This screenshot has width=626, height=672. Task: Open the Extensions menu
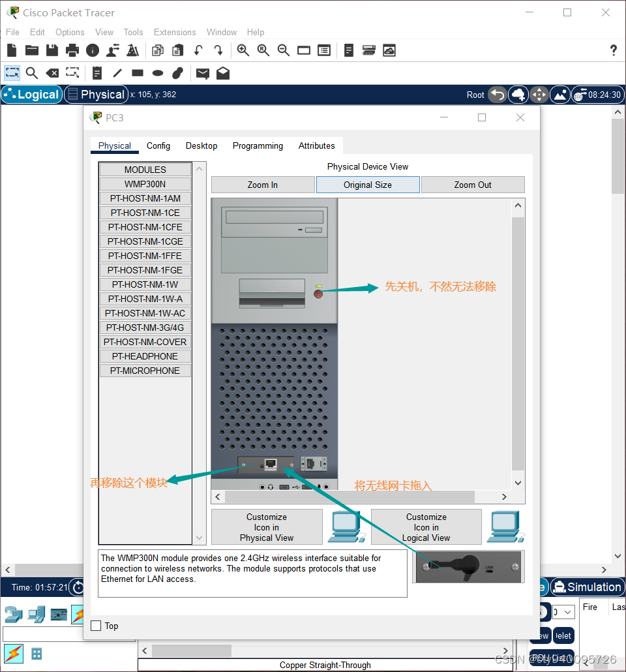pos(175,32)
